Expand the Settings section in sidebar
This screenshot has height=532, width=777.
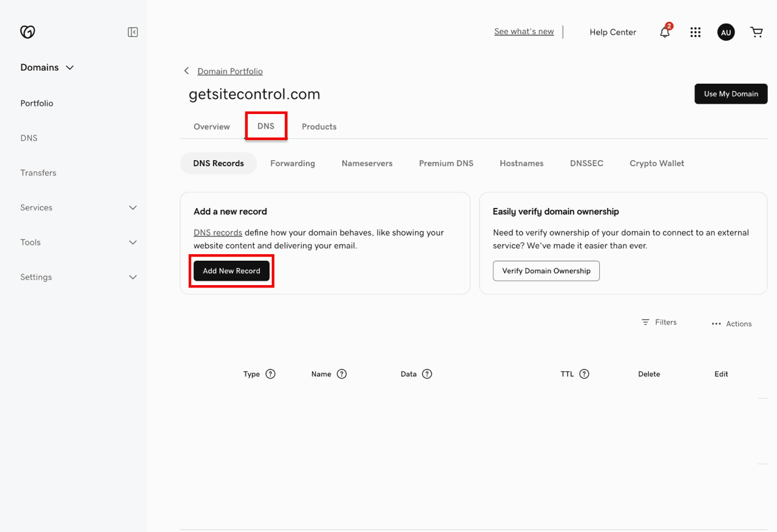[133, 277]
